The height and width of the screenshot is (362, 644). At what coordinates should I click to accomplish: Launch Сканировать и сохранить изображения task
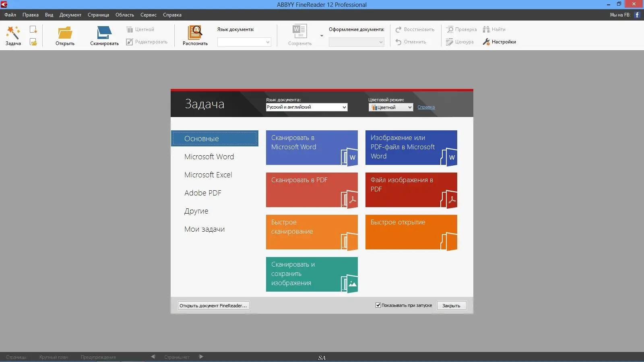point(312,274)
